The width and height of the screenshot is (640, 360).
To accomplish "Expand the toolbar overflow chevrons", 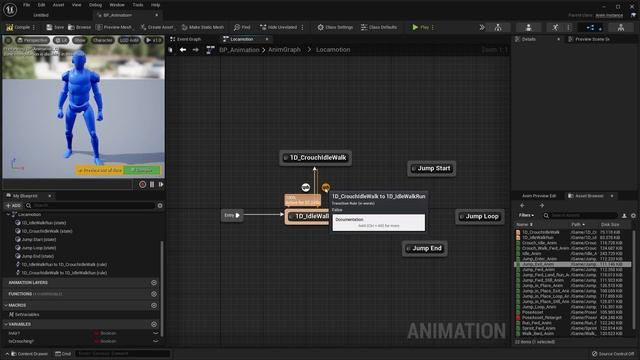I will (x=482, y=27).
